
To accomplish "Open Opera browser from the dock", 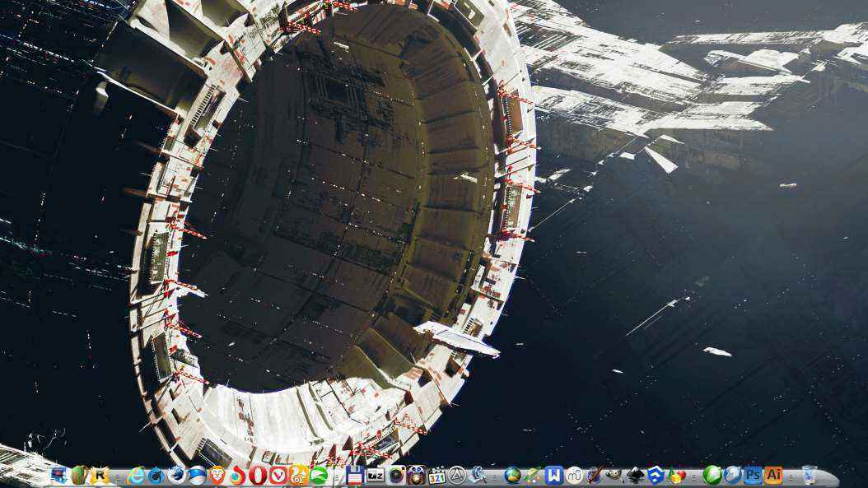I will (258, 476).
